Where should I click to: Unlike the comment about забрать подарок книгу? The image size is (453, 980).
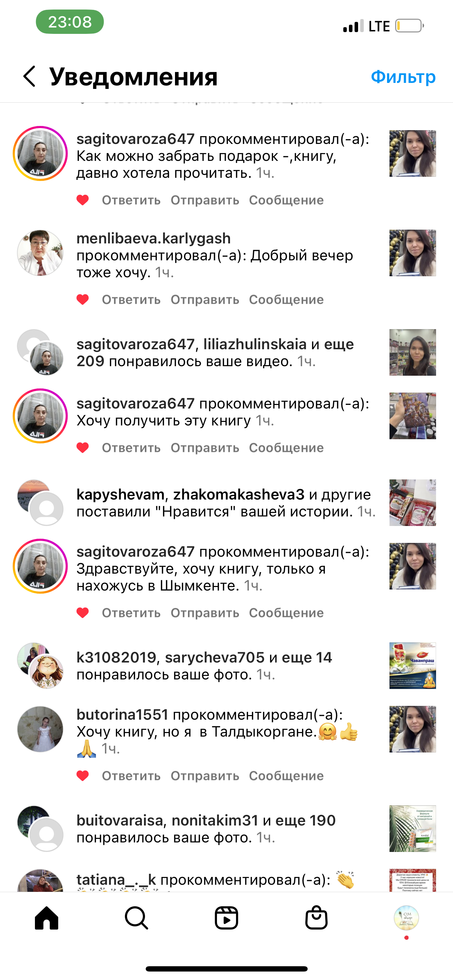[x=83, y=200]
